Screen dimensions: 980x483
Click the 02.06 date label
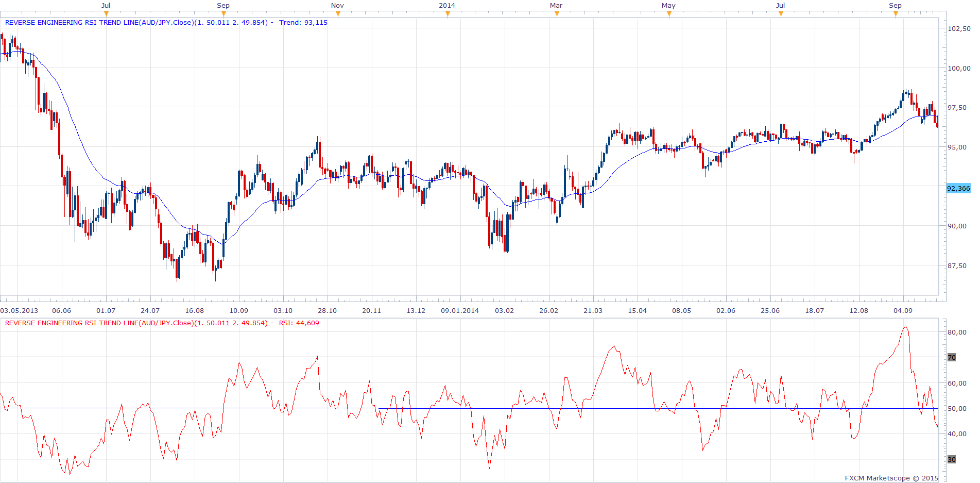pyautogui.click(x=726, y=310)
